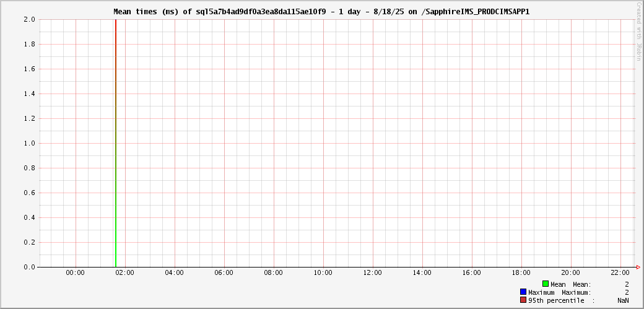The image size is (644, 309).
Task: Click the 18:00 time axis label
Action: (x=521, y=272)
